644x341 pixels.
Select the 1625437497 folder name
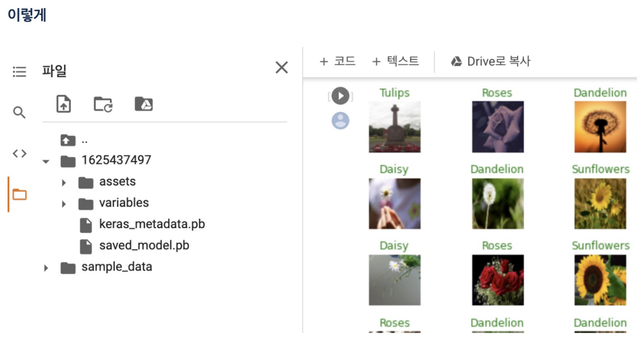click(116, 160)
